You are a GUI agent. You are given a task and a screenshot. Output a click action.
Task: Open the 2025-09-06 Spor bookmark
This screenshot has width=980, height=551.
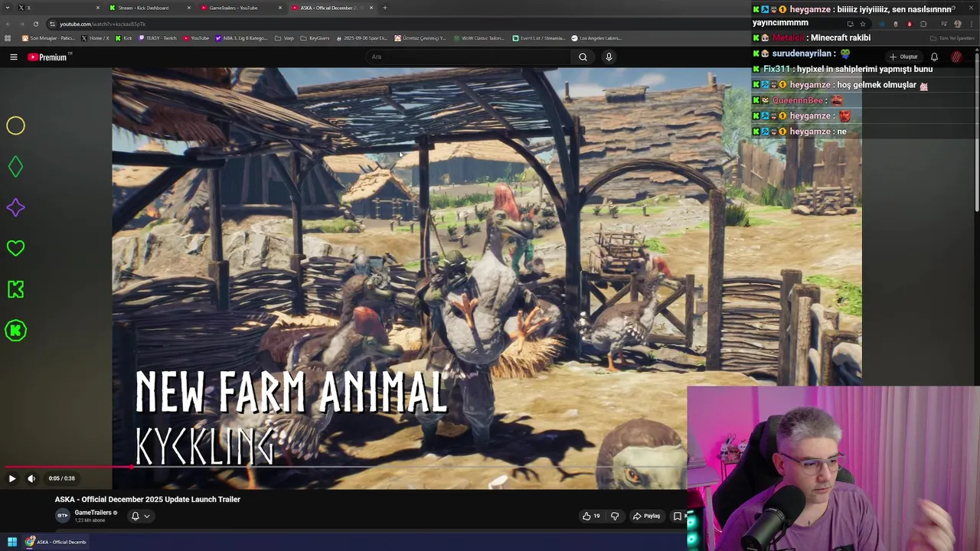[362, 38]
